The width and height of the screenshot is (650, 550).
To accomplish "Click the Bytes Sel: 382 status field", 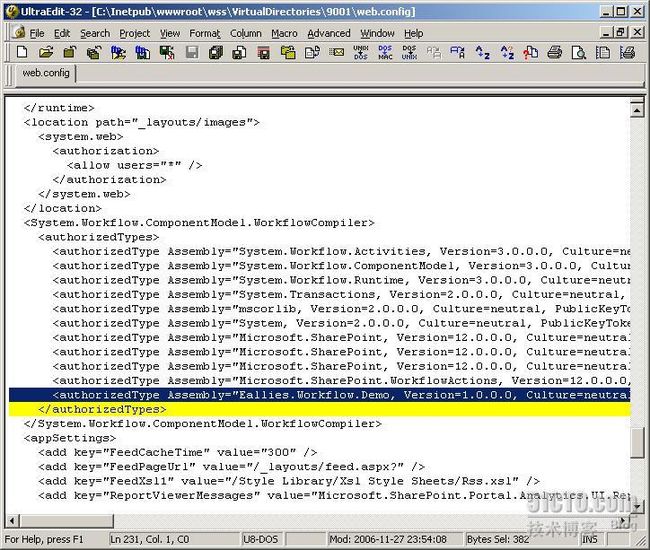I will click(521, 539).
